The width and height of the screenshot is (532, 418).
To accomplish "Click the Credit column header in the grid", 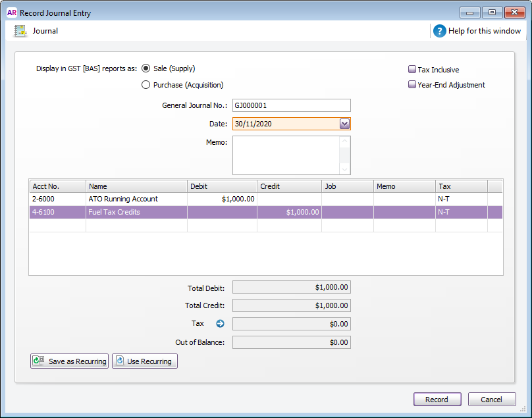I will coord(270,186).
